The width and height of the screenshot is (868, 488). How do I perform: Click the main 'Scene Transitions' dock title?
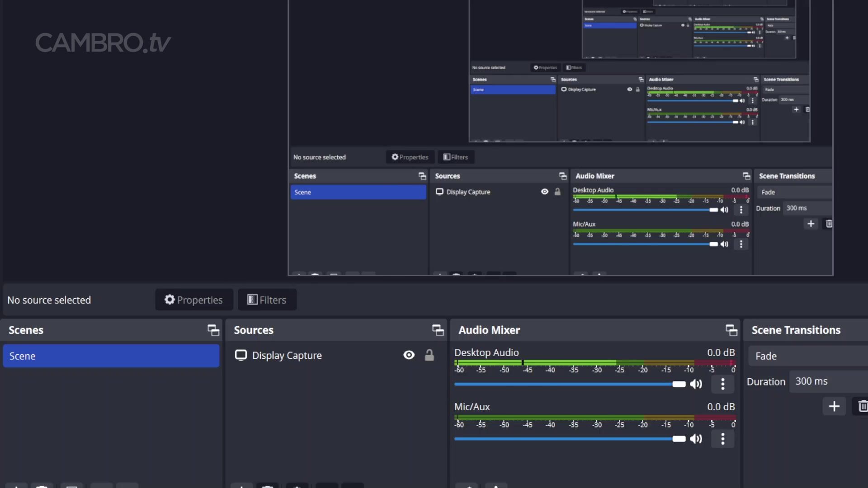[796, 330]
